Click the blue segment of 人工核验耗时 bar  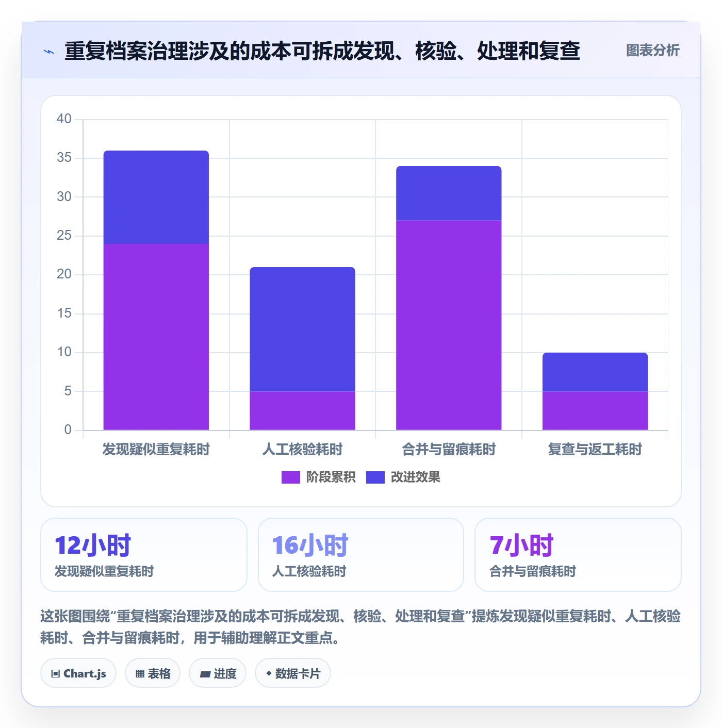coord(303,329)
